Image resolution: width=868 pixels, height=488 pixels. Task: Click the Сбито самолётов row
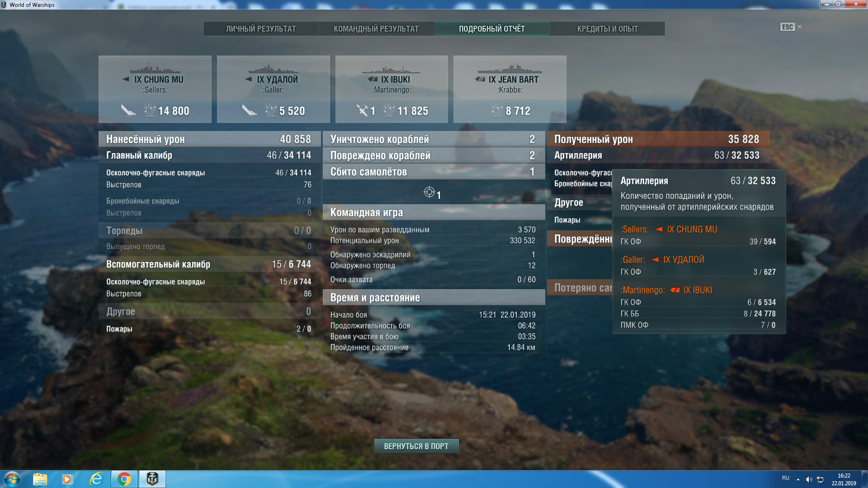click(434, 172)
